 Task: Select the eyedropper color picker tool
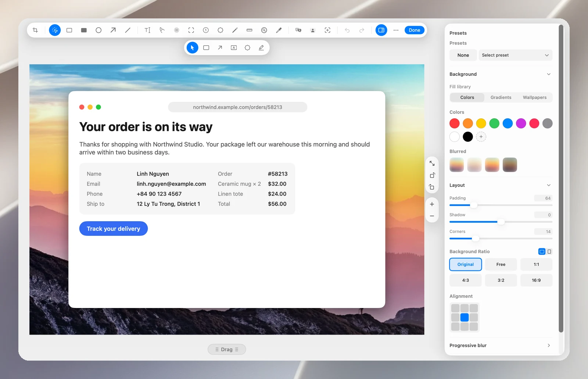(x=279, y=30)
